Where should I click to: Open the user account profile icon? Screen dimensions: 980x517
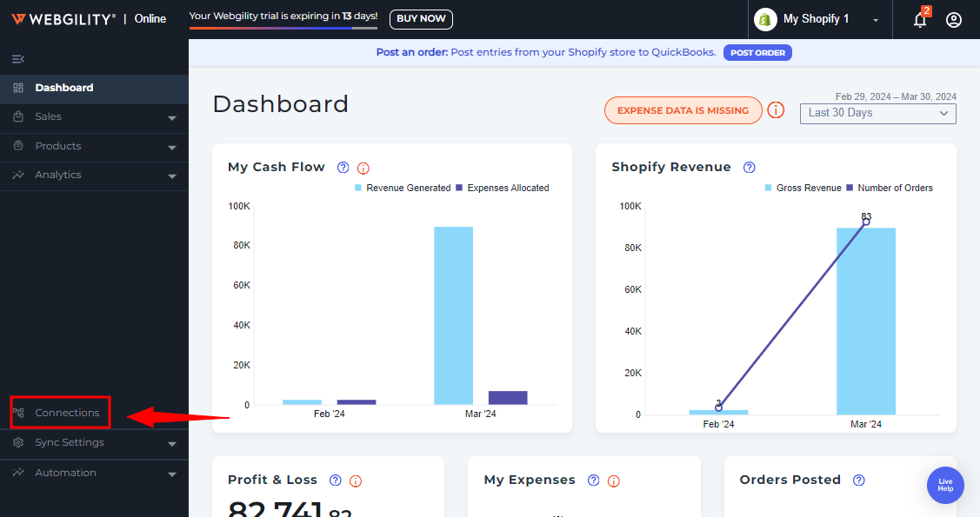954,20
